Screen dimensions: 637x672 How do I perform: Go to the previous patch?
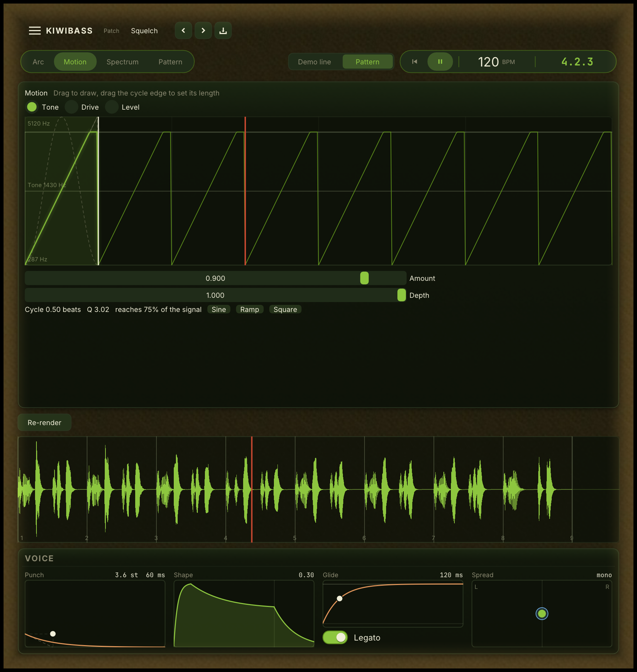(183, 30)
